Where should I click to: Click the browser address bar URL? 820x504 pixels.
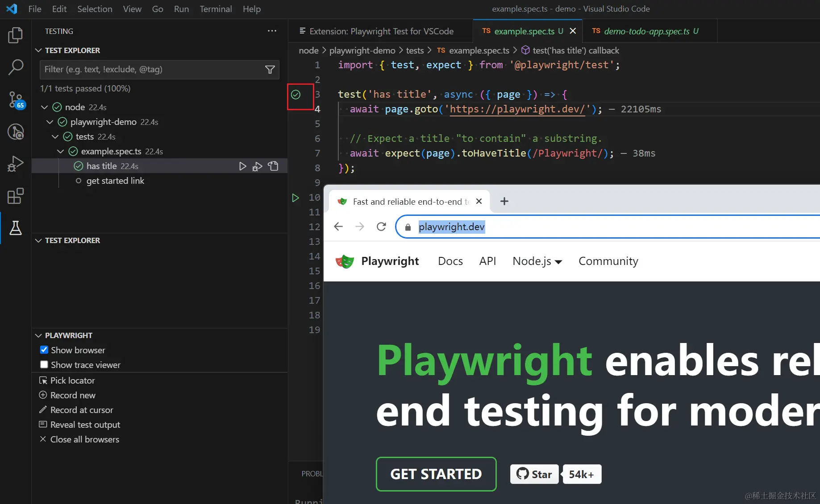451,227
